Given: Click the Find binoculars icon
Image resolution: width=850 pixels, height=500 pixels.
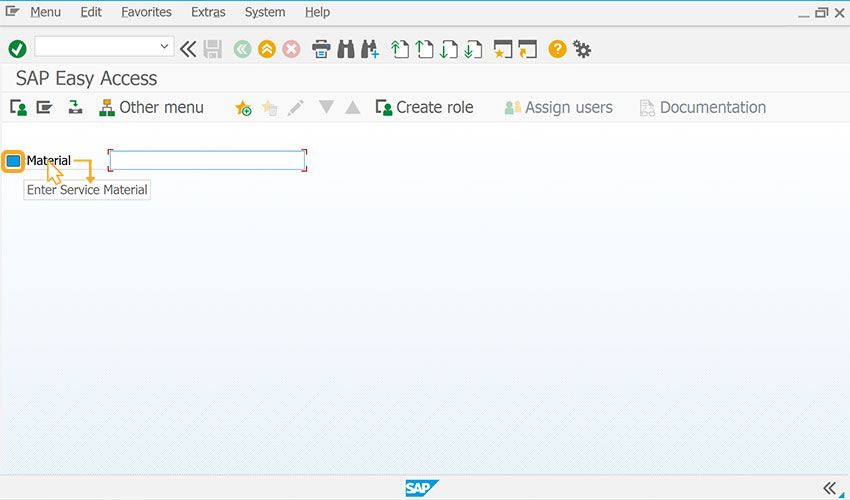Looking at the screenshot, I should [346, 49].
